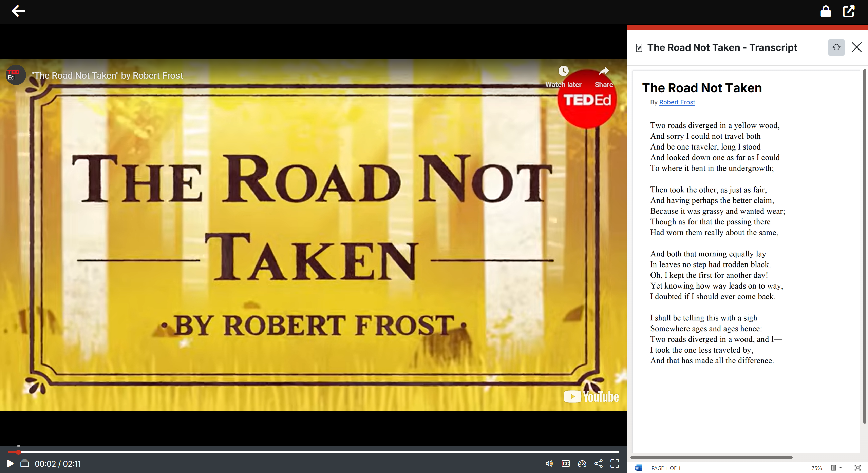Click the line "Oh, I kept the first for another day!"
Screen dimensions: 868x473
point(709,275)
